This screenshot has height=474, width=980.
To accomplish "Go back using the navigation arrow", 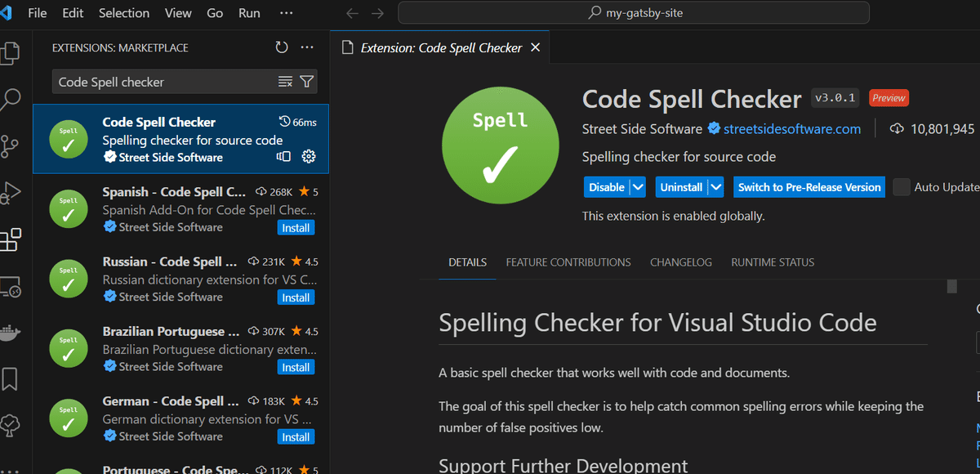I will click(352, 13).
